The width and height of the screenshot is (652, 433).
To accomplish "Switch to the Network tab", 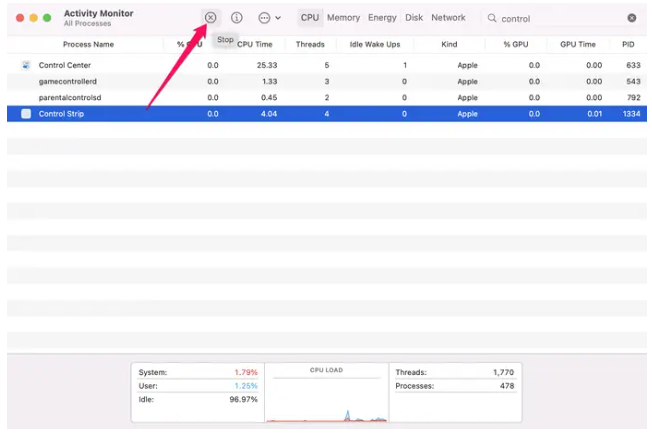I will pyautogui.click(x=448, y=17).
